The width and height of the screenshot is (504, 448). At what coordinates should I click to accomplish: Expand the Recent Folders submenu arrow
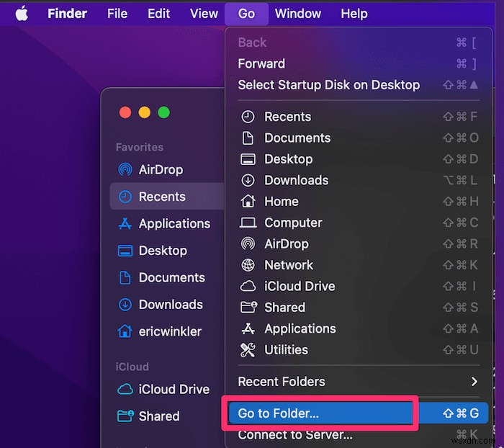point(474,382)
